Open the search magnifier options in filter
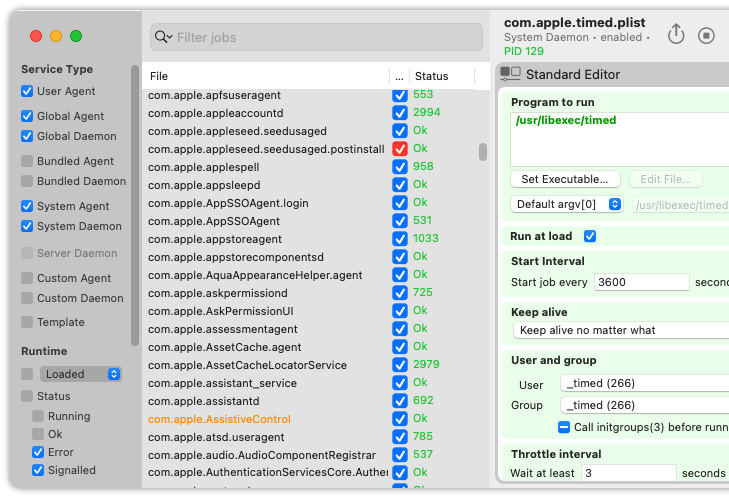729x498 pixels. point(163,37)
